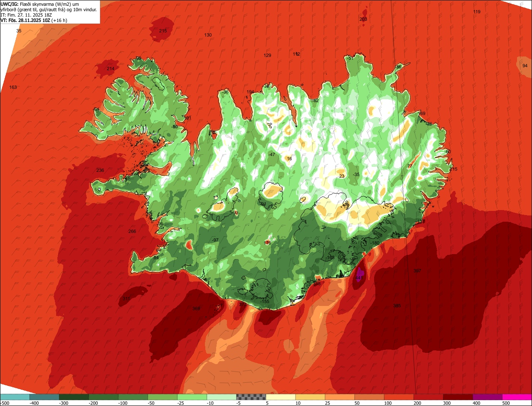Click the value 214 west of Westfjords
This screenshot has width=532, height=406.
[x=111, y=68]
